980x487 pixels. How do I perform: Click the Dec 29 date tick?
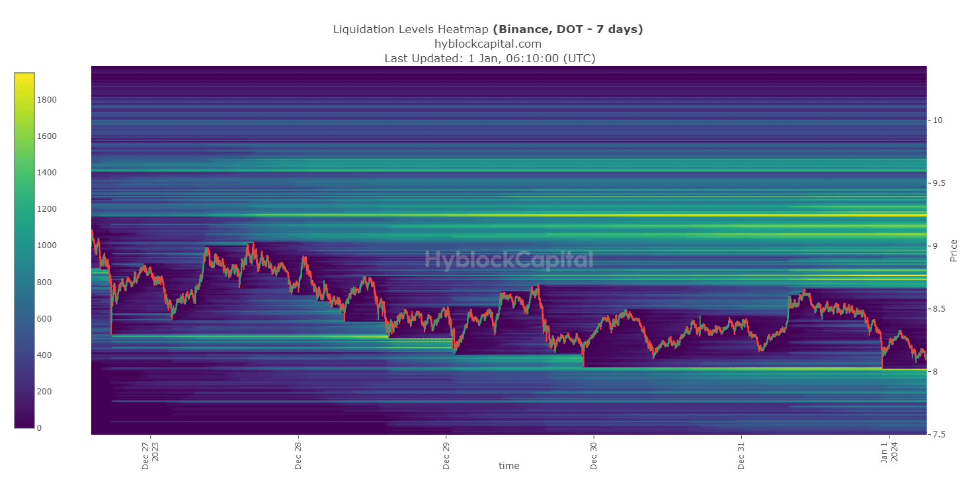tap(446, 455)
